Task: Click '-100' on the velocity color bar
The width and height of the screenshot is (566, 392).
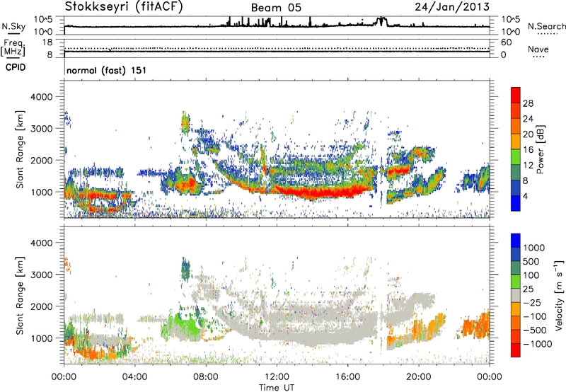Action: [x=535, y=316]
